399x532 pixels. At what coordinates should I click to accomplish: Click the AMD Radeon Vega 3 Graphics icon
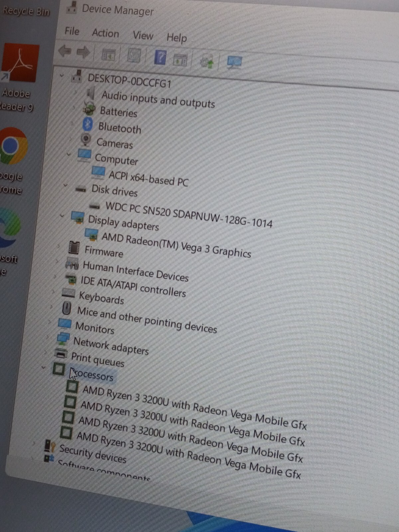pos(91,234)
